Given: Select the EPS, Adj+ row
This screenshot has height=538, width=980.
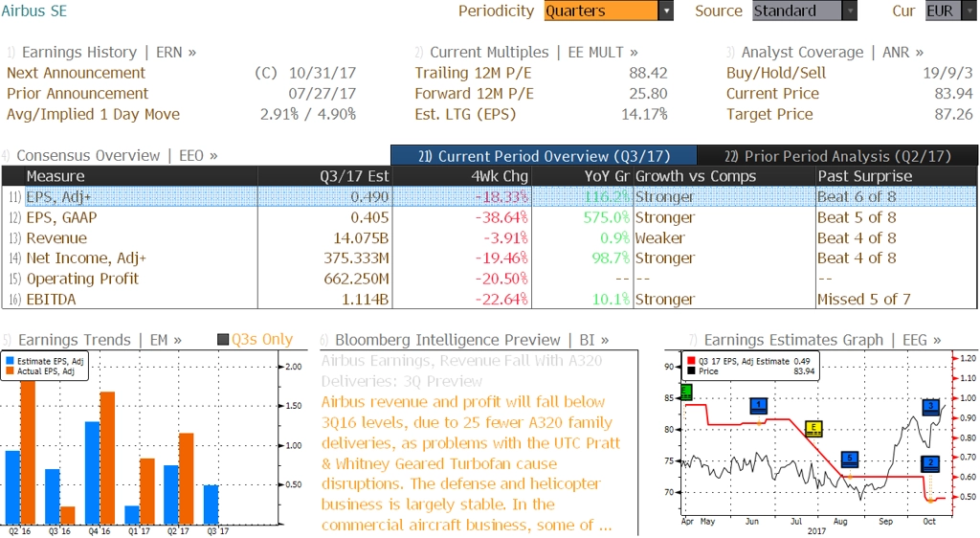Looking at the screenshot, I should coord(489,197).
